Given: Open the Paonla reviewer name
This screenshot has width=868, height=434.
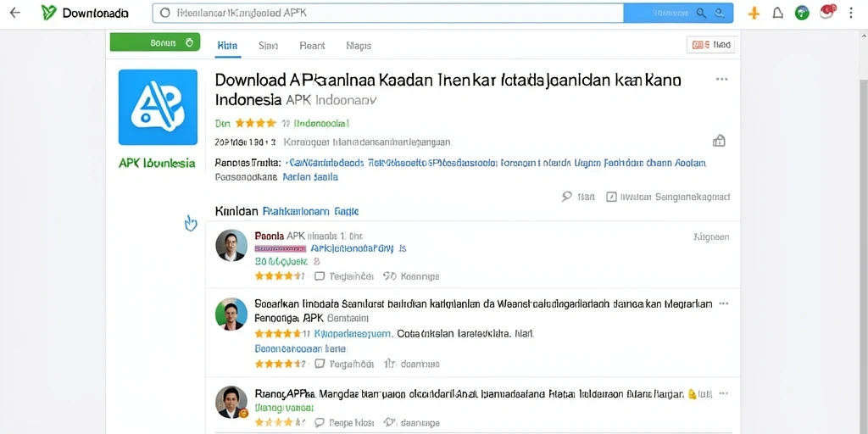Looking at the screenshot, I should [269, 236].
